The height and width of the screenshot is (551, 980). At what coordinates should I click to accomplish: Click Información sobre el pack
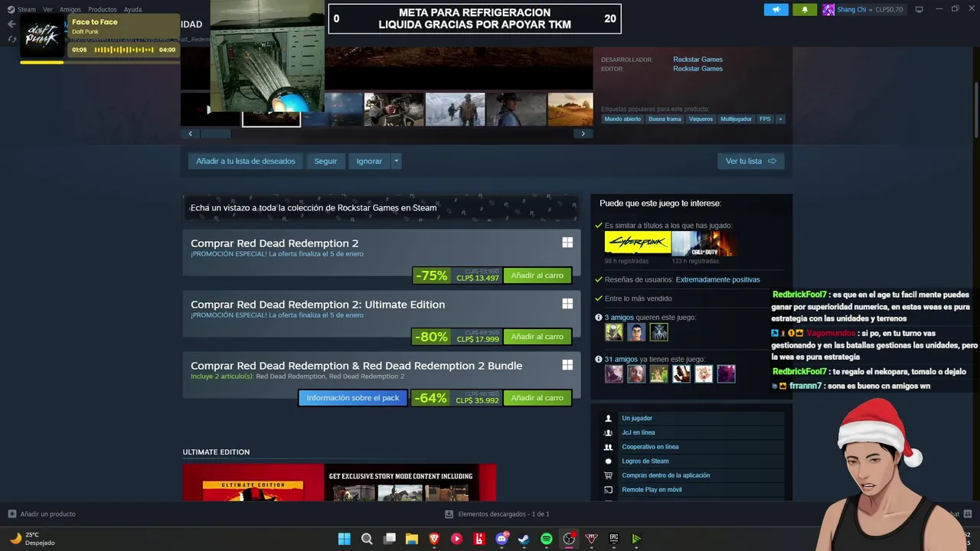tap(353, 398)
